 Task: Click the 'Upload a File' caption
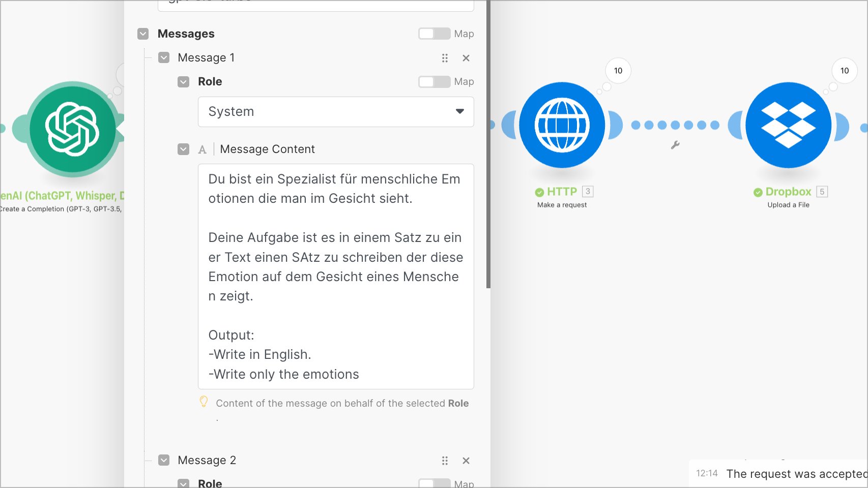788,205
